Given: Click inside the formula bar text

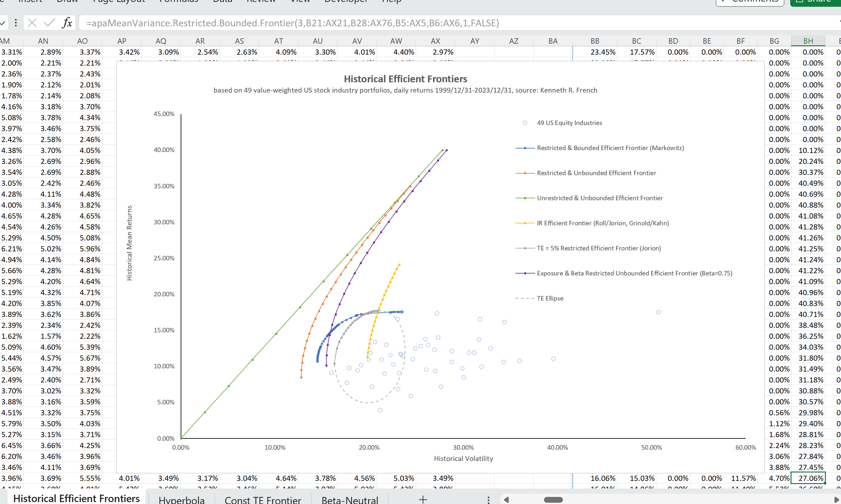Looking at the screenshot, I should 292,23.
